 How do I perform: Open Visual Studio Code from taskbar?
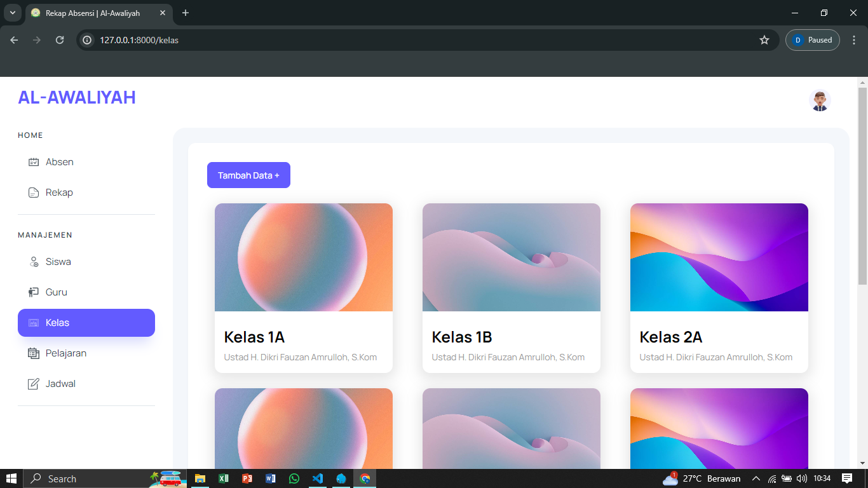[x=318, y=478]
